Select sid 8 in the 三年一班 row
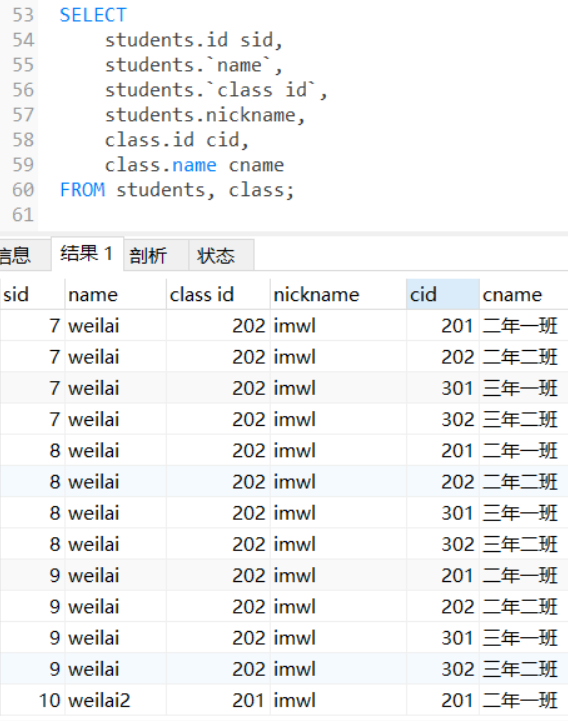Image resolution: width=568 pixels, height=721 pixels. tap(32, 513)
